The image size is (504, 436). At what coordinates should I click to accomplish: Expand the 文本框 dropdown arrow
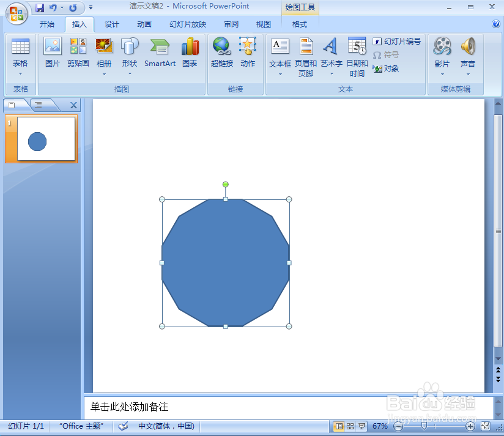(x=280, y=74)
